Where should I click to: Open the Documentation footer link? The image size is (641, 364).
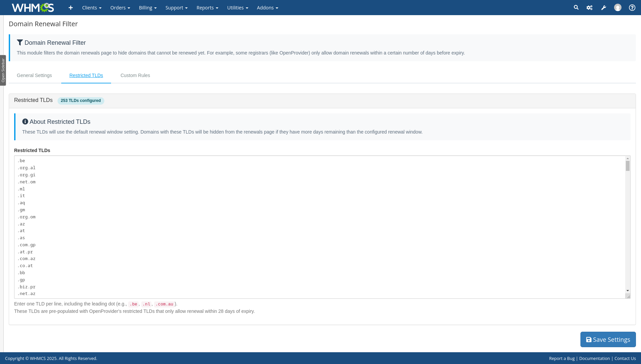pyautogui.click(x=594, y=358)
